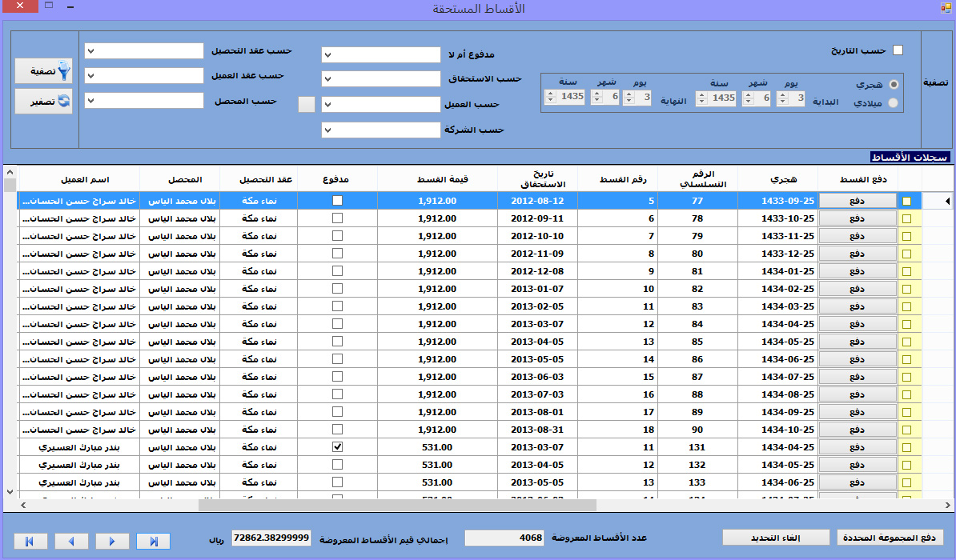This screenshot has height=560, width=956.
Task: Click the horizontal scrollbar thumb of the grid
Action: [397, 505]
